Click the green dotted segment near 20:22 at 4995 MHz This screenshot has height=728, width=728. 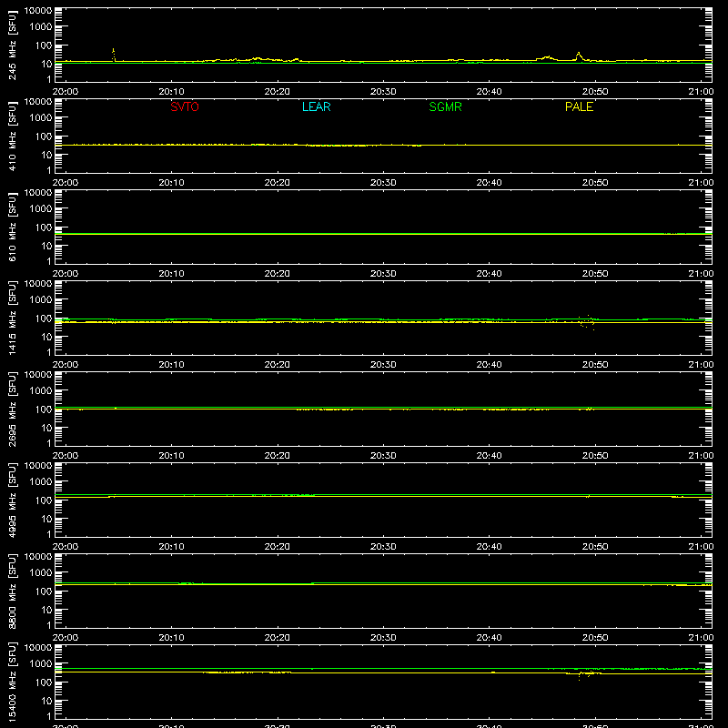pos(299,495)
